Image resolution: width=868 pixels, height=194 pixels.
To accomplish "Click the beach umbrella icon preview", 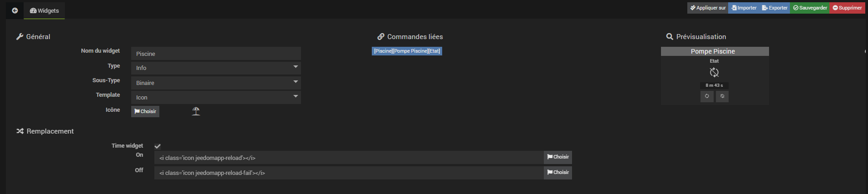I will tap(196, 111).
